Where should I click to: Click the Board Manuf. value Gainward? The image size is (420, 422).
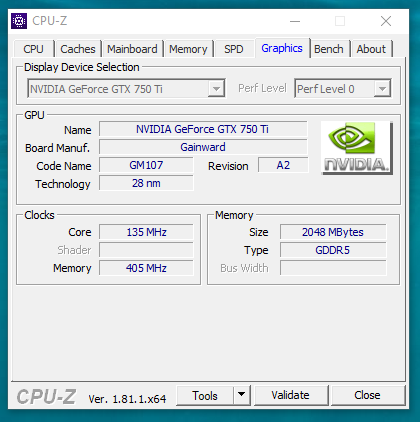[x=203, y=147]
